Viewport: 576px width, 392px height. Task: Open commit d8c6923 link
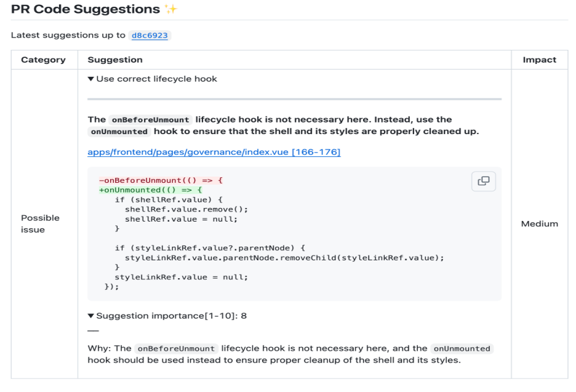click(x=150, y=35)
